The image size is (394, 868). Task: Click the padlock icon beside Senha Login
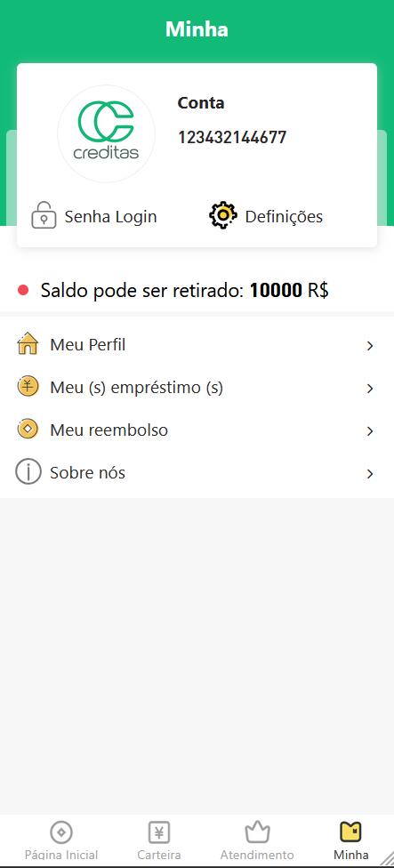[44, 216]
